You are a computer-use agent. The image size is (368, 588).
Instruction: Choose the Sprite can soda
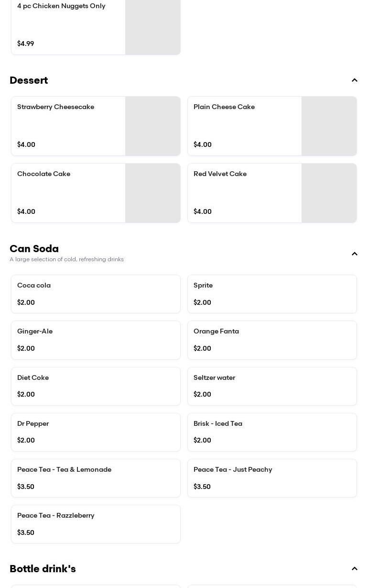coord(272,294)
